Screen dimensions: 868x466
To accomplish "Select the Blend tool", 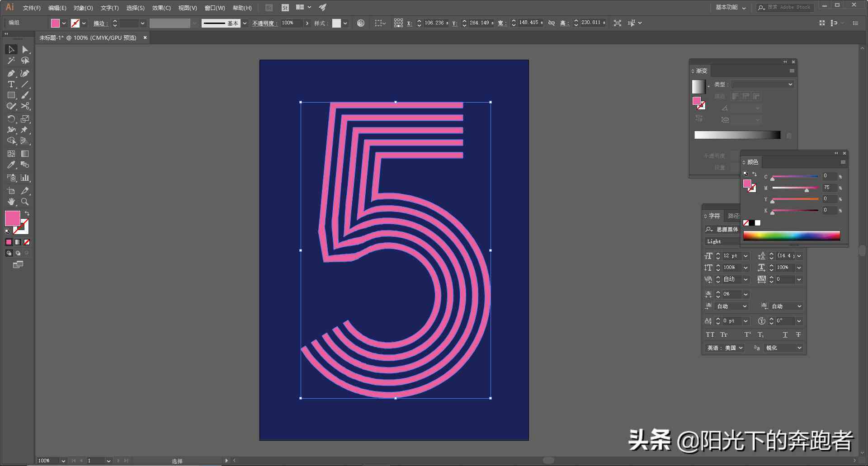I will point(25,165).
